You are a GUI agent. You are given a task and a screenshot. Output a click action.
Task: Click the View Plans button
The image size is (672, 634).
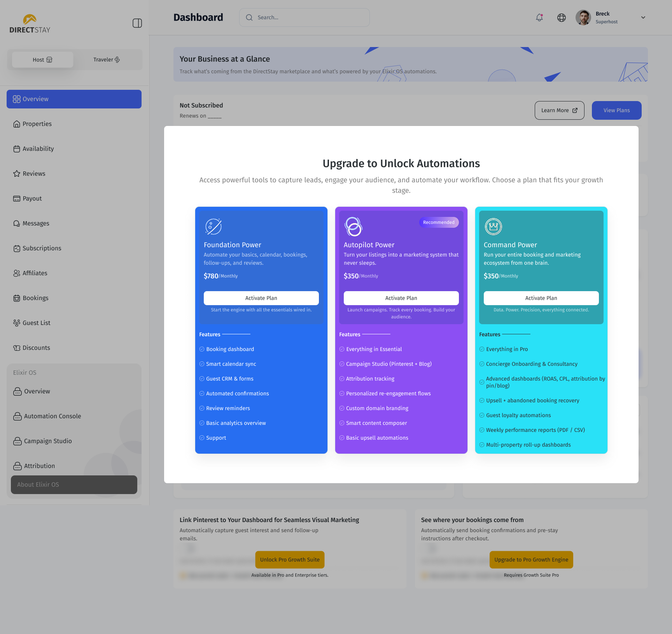(x=616, y=110)
